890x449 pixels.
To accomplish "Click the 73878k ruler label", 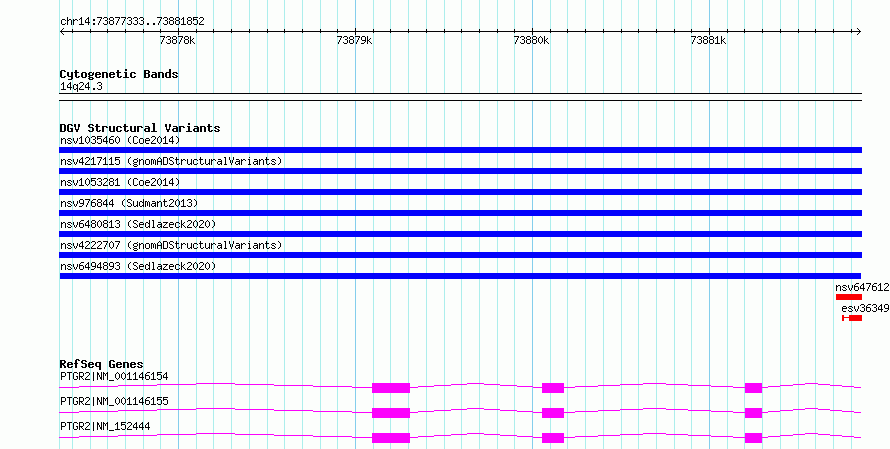I will [x=178, y=40].
